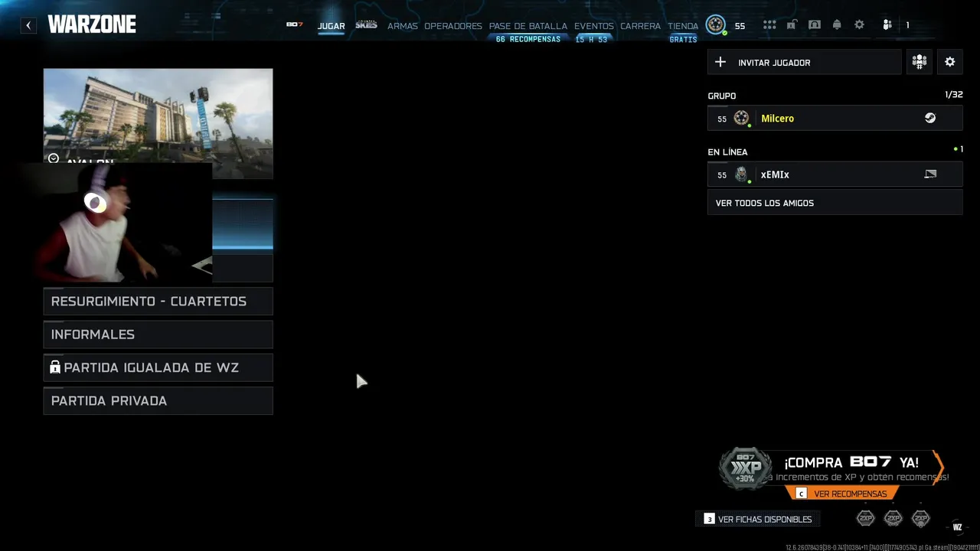Open notifications bell icon

tap(837, 25)
